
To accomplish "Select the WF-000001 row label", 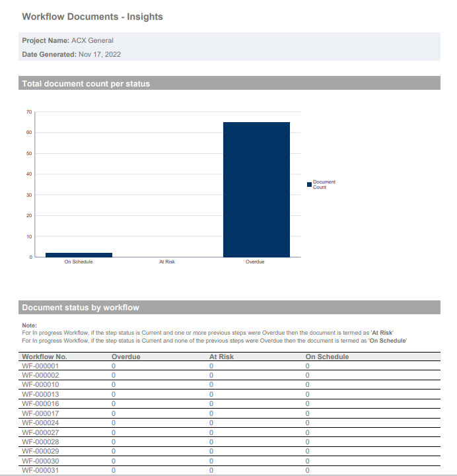I will [40, 366].
